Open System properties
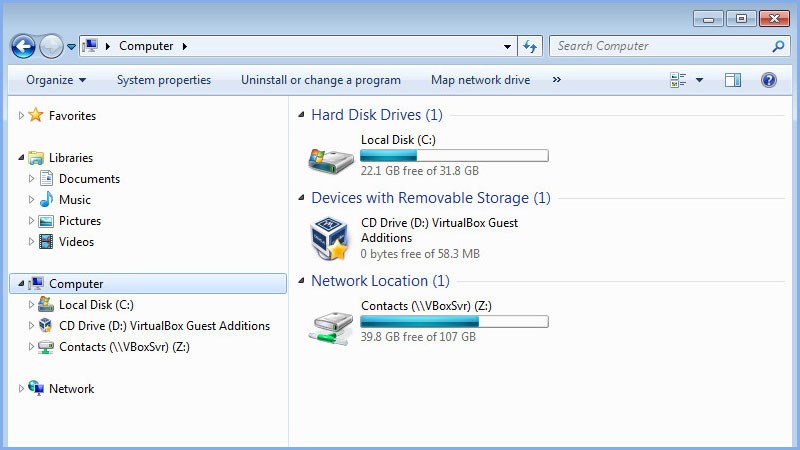Viewport: 800px width, 450px height. point(164,80)
